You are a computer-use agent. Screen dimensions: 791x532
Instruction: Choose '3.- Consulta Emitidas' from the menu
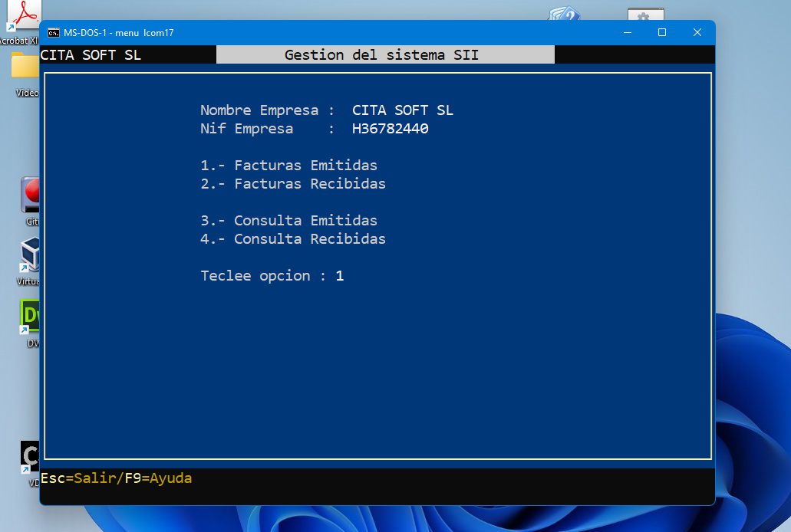click(x=288, y=220)
